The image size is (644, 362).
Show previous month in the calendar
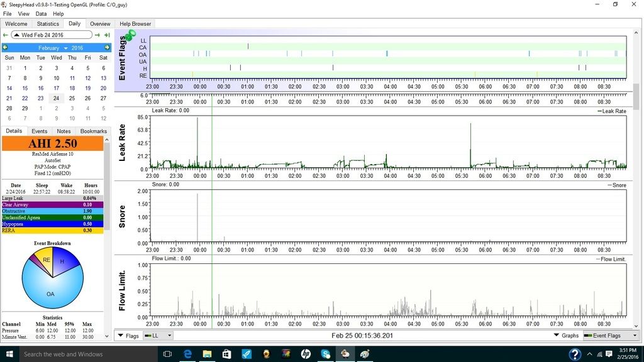click(x=5, y=48)
